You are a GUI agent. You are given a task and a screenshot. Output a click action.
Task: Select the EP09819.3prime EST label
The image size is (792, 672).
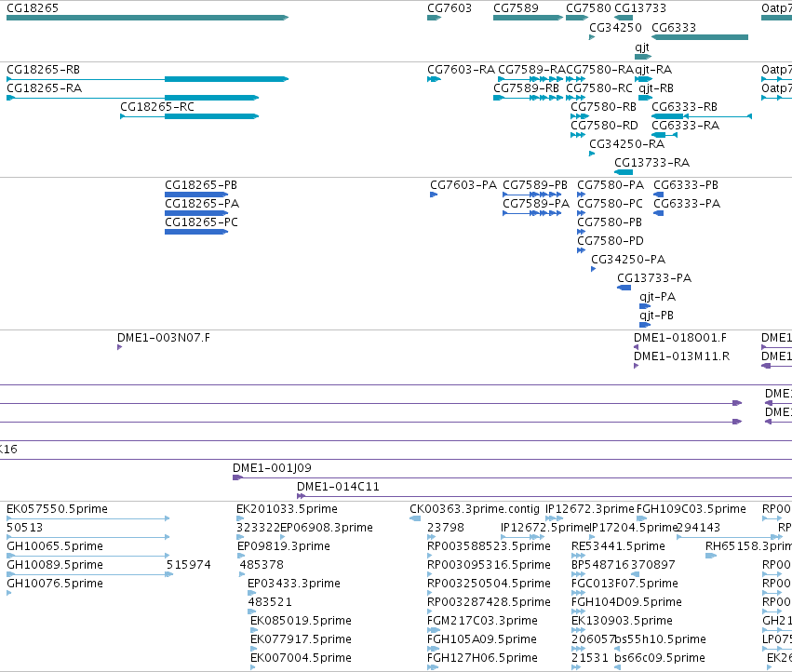(x=284, y=546)
